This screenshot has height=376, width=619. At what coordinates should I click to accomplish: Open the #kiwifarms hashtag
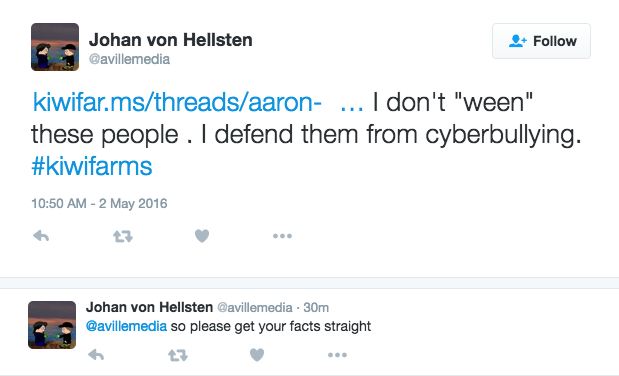92,166
